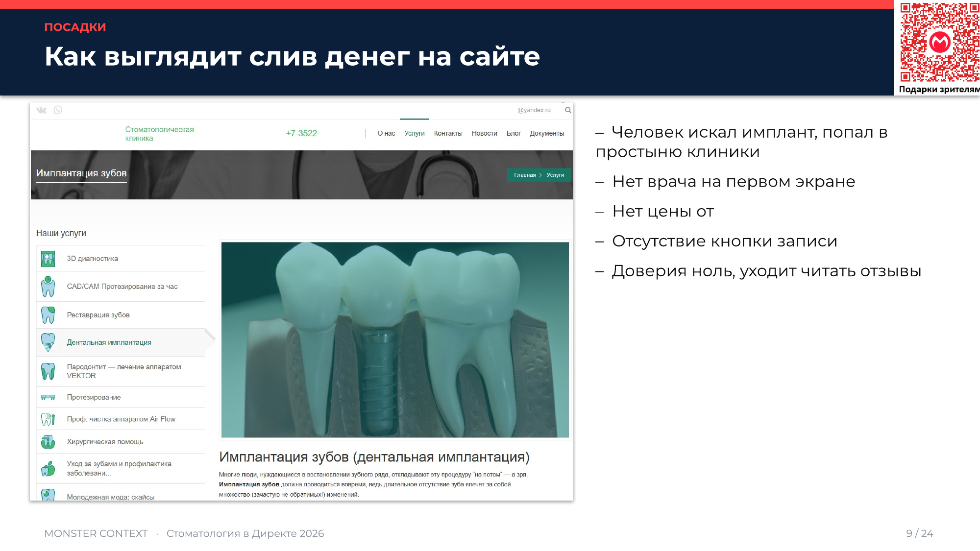
Task: Click the Хирургическая помощь icon
Action: 48,442
